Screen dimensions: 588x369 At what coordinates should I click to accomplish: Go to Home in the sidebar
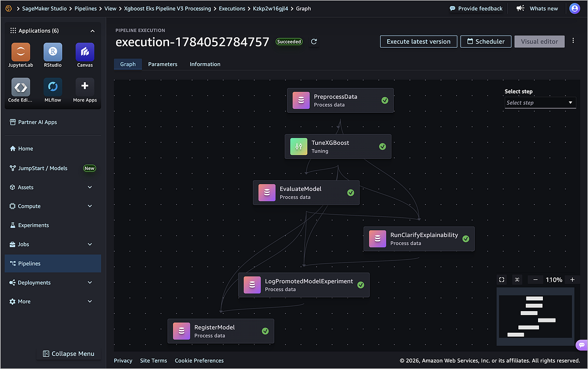(53, 148)
